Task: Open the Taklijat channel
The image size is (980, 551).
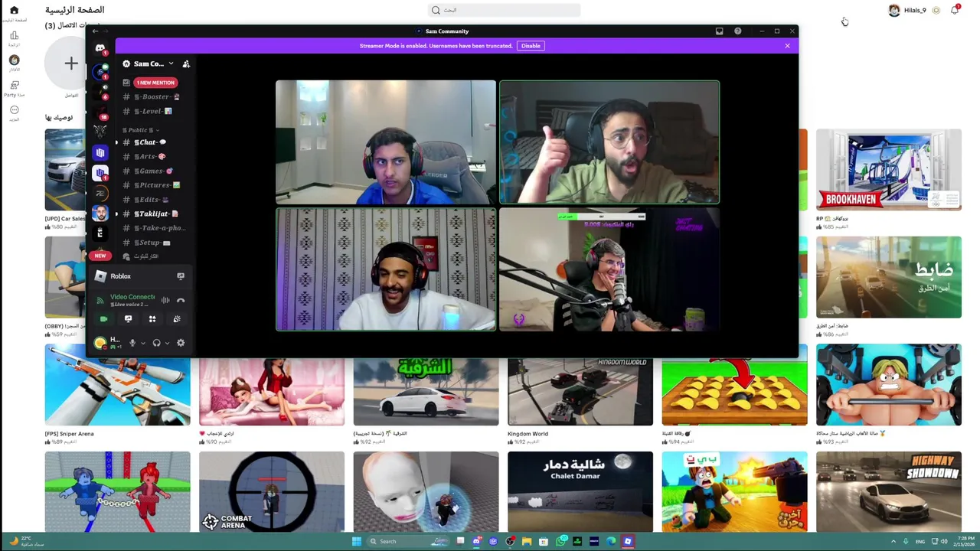Action: (x=154, y=214)
